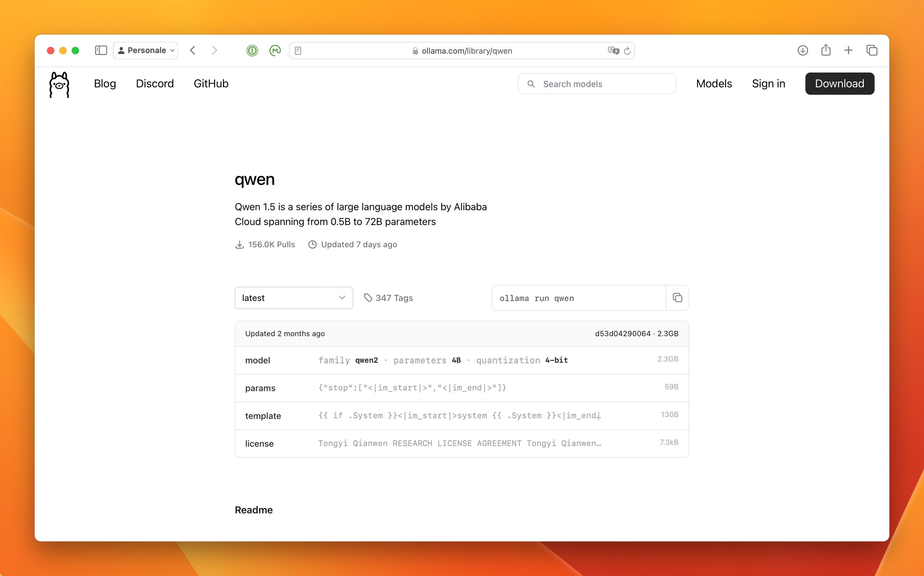Open the license file row

462,443
